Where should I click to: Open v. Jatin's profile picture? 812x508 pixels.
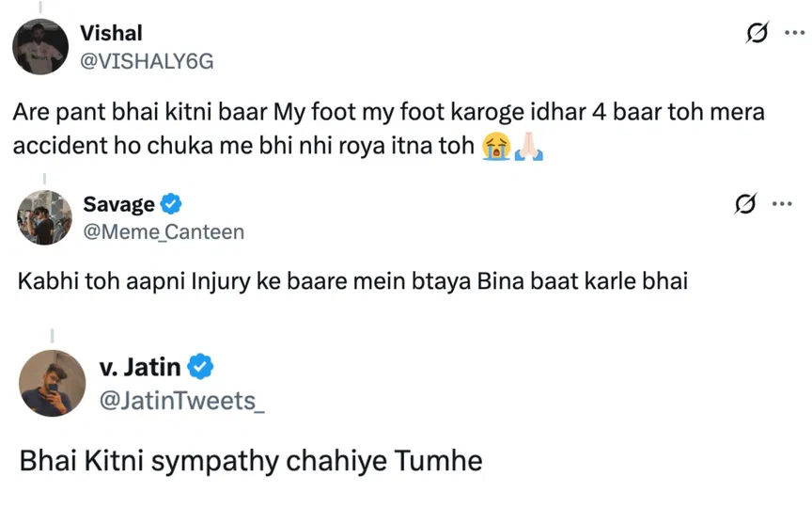point(52,383)
